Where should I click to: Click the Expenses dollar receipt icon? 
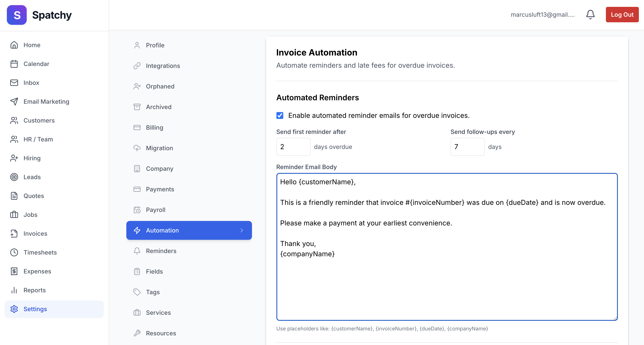click(14, 271)
